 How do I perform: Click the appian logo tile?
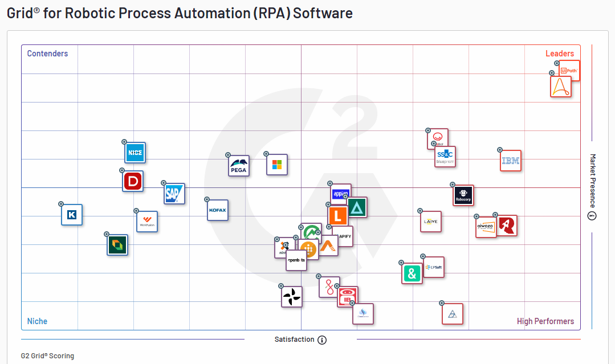pos(340,193)
